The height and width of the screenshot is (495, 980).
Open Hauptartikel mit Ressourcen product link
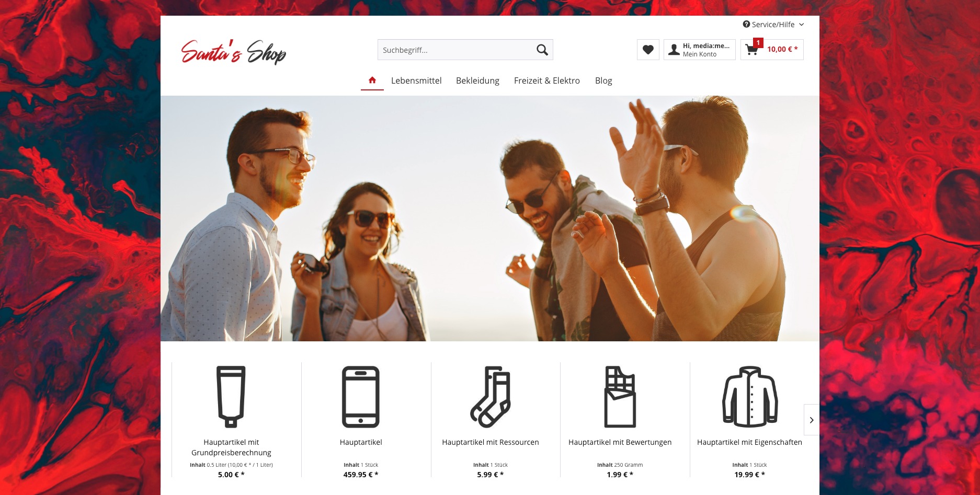[491, 442]
